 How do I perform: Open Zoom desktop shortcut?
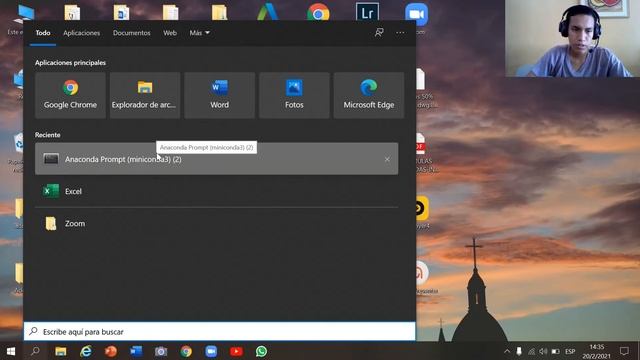tap(417, 14)
